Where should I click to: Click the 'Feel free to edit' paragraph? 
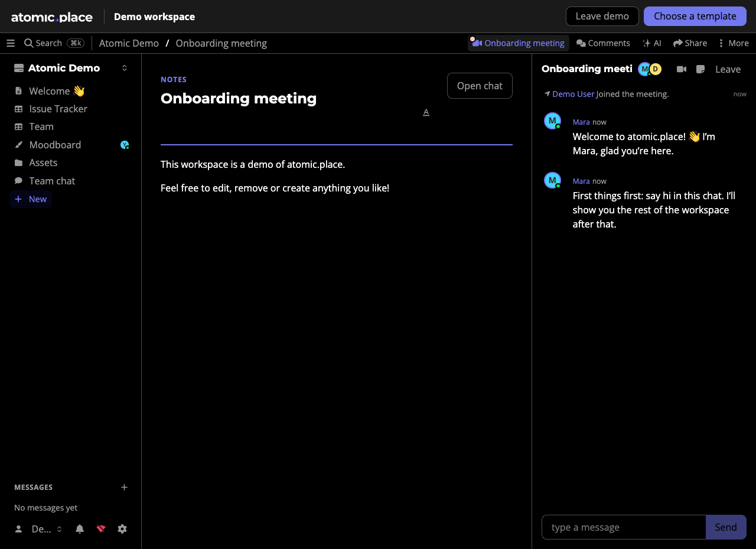275,188
